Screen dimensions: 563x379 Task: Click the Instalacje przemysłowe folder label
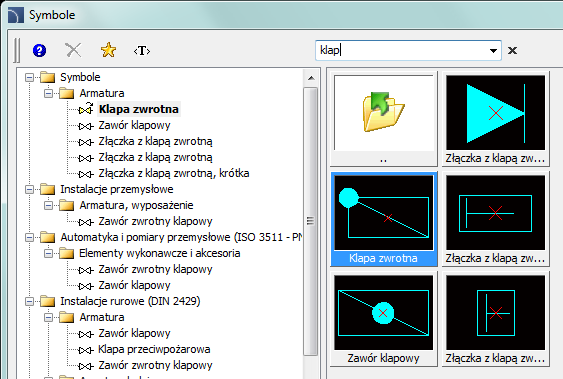pyautogui.click(x=117, y=189)
